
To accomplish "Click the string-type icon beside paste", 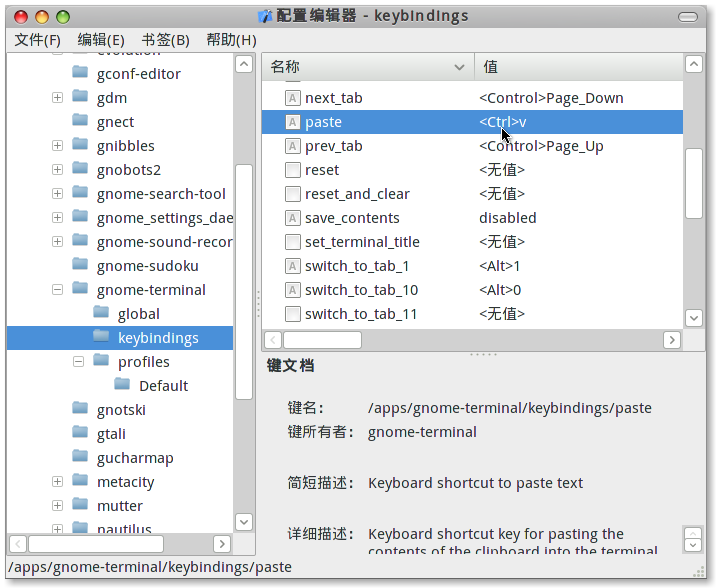I will pos(293,122).
